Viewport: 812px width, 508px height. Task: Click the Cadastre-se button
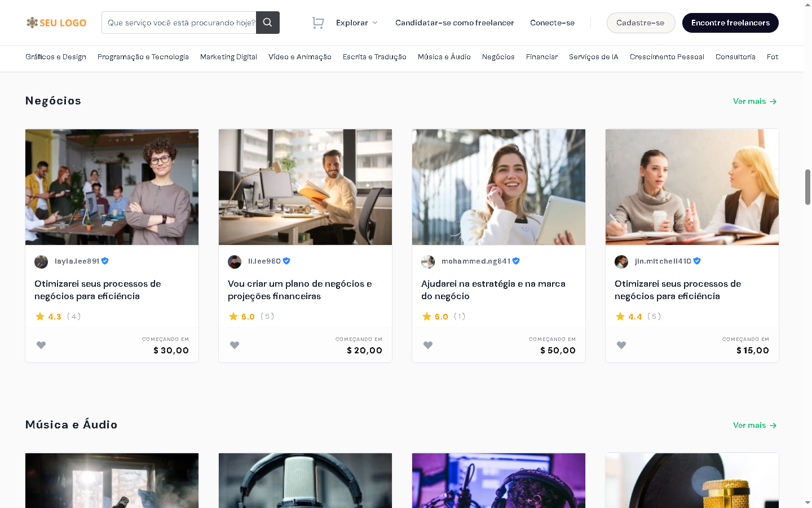tap(640, 23)
